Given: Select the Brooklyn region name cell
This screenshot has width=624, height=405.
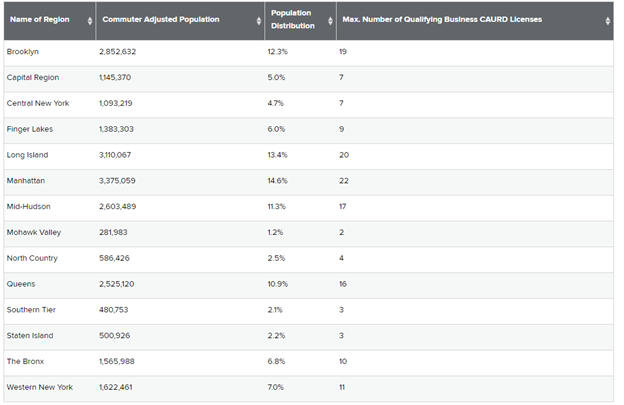Looking at the screenshot, I should [24, 51].
